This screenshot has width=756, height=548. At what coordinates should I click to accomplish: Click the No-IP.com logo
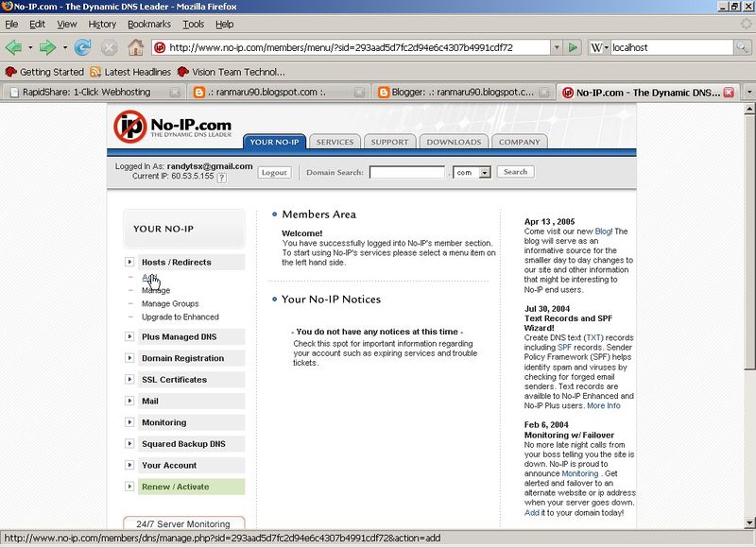click(x=173, y=128)
